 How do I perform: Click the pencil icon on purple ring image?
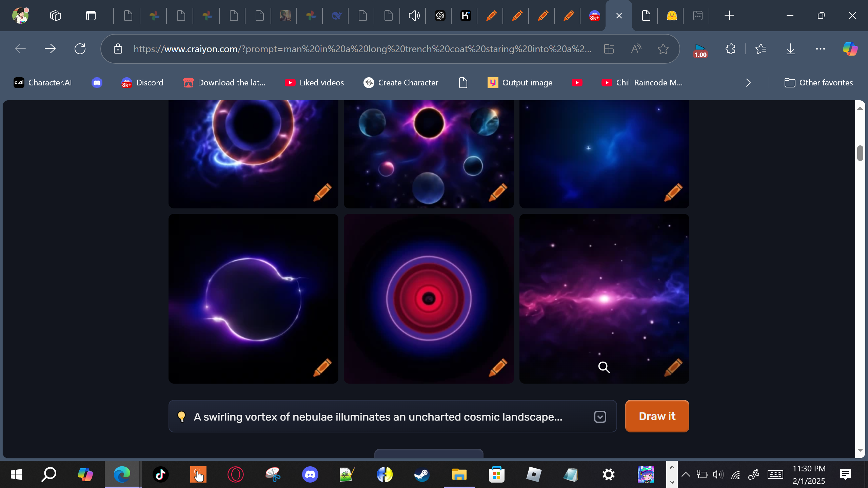[x=322, y=367]
